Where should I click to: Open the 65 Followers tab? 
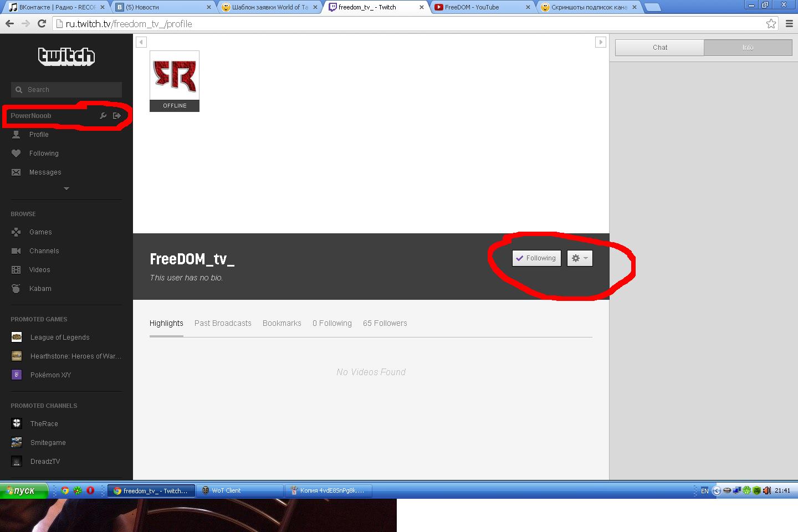pyautogui.click(x=385, y=323)
